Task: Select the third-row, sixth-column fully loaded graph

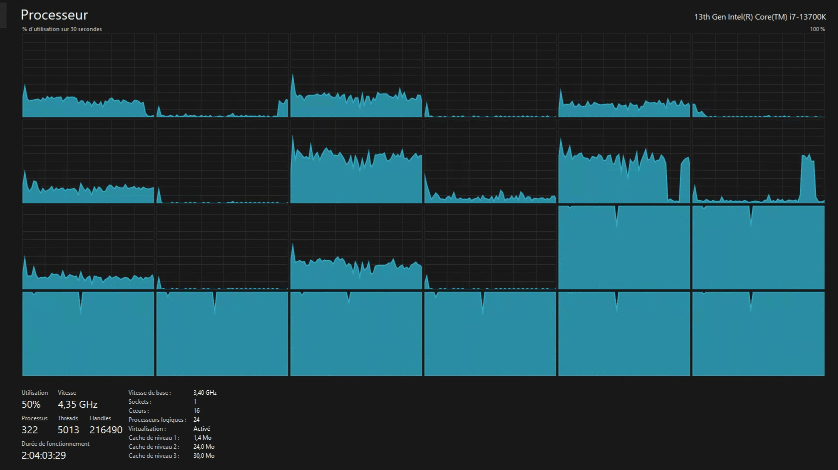Action: tap(758, 248)
